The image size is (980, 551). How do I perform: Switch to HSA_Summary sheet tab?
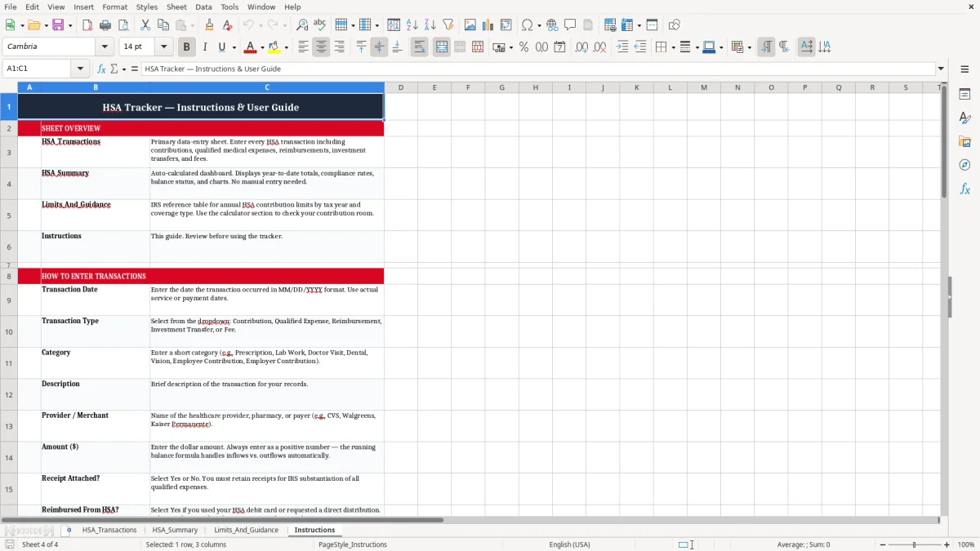point(175,530)
